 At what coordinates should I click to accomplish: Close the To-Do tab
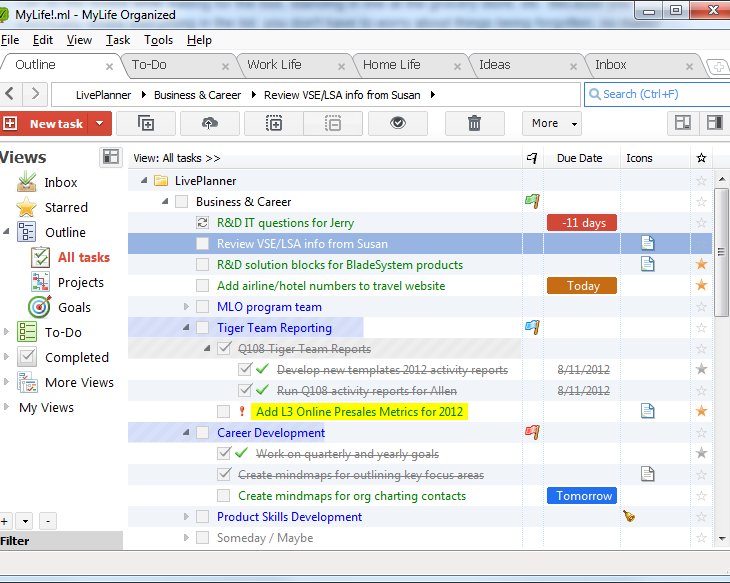(x=225, y=67)
